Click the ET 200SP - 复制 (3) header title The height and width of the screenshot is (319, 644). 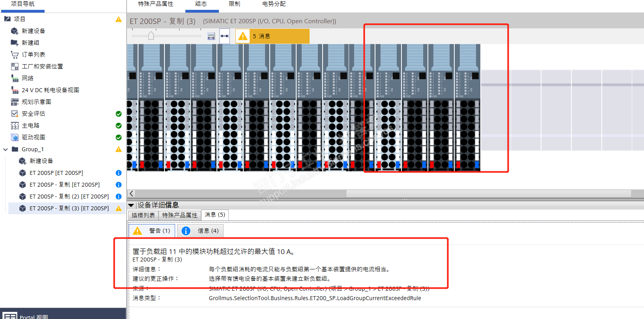coord(162,21)
